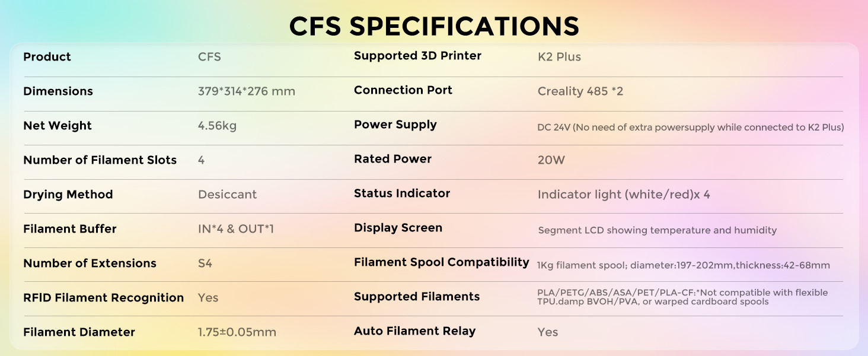Click the RFID Filament Recognition label
Screen dimensions: 868x356
pos(103,298)
